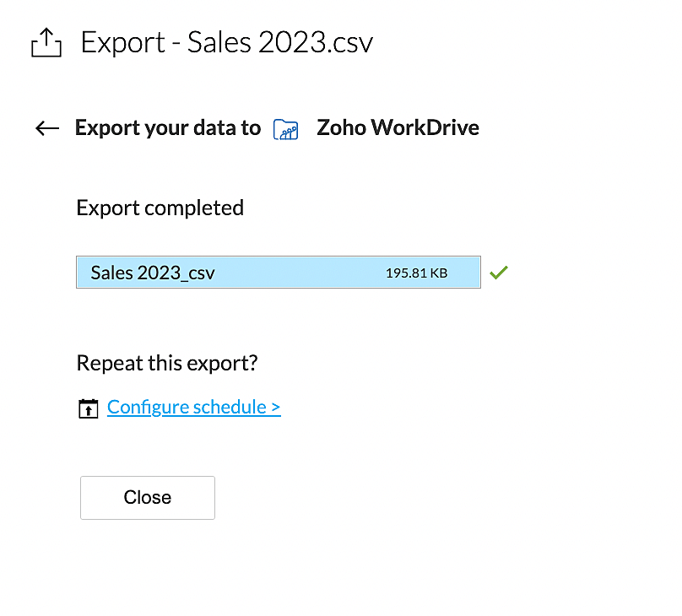The height and width of the screenshot is (616, 682).
Task: Click the "Repeat this export?" prompt text
Action: [166, 364]
